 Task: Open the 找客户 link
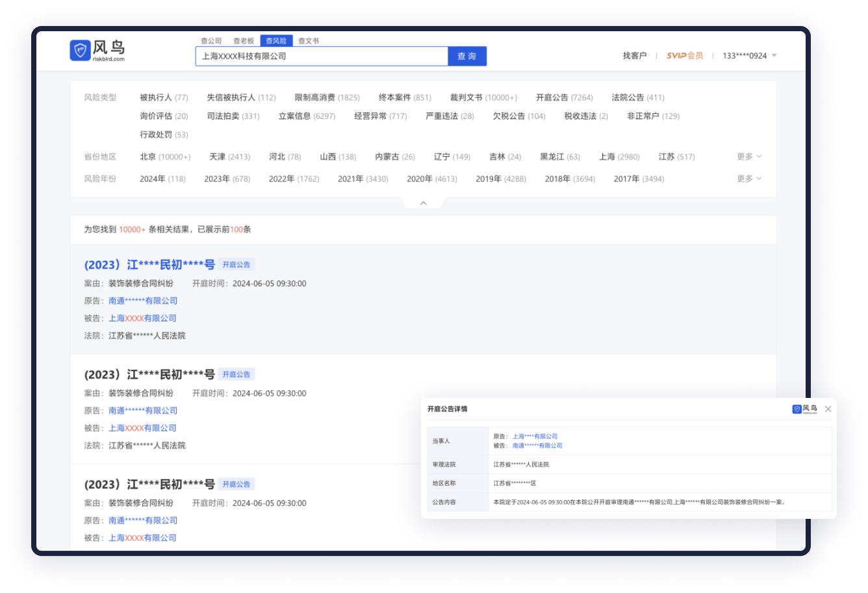635,56
